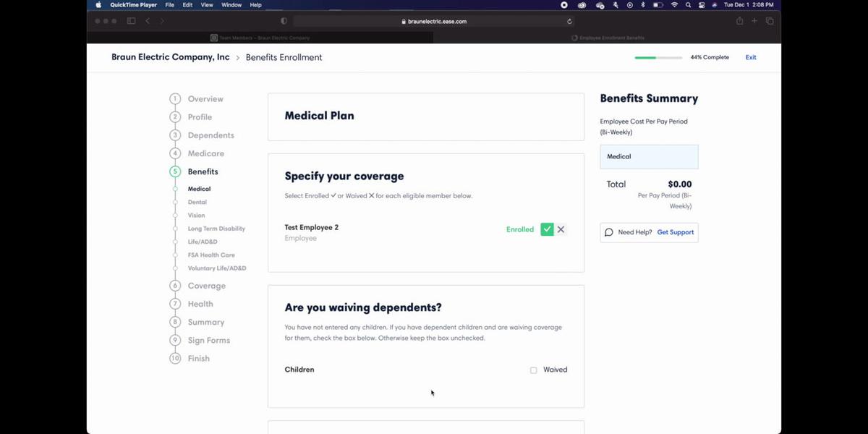Click the Safari share icon
This screenshot has height=434, width=868.
(x=739, y=21)
